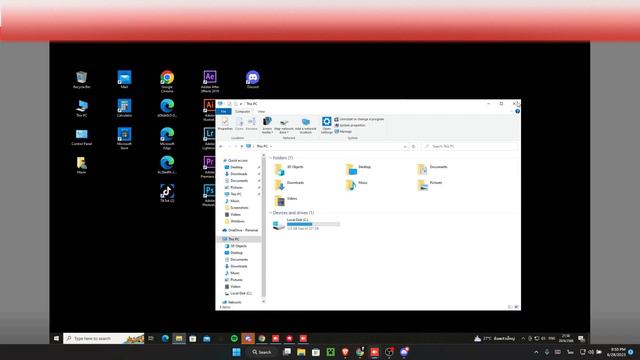Open the 3D Objects folder in the main pane

coord(290,169)
